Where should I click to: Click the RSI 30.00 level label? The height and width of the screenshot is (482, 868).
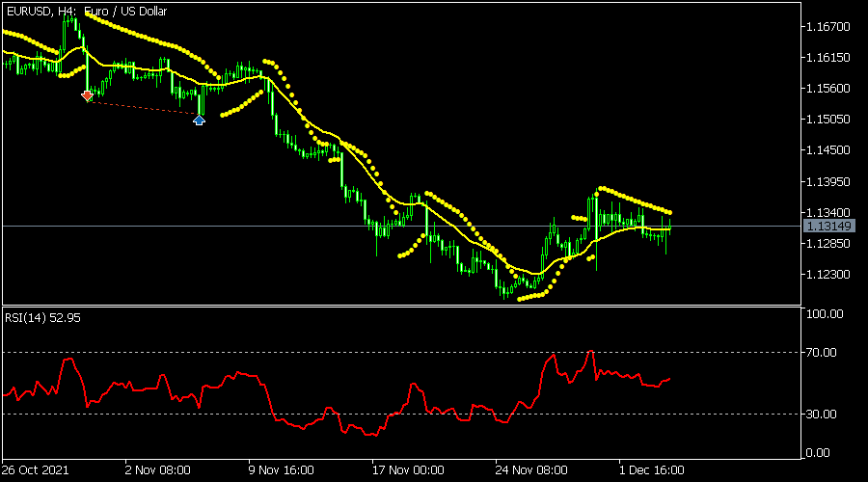click(822, 414)
